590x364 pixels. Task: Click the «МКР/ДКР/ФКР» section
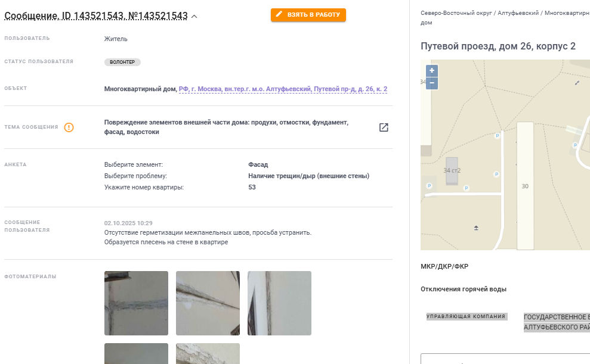(444, 266)
